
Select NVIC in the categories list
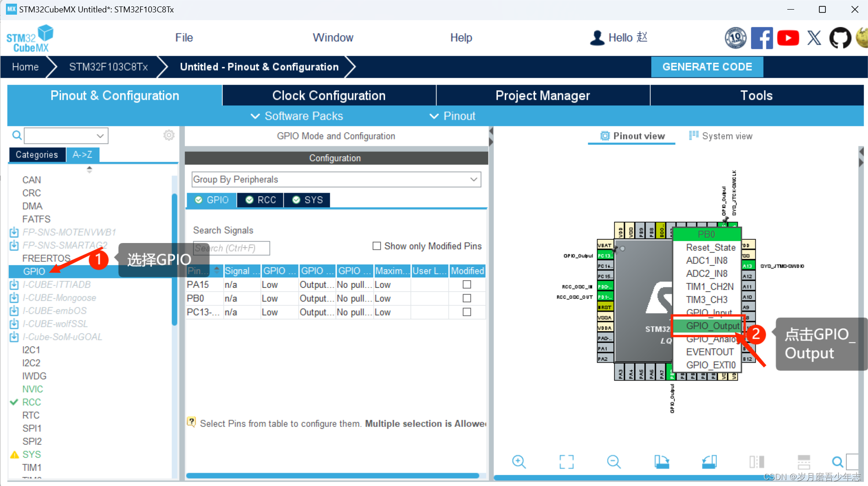(33, 389)
